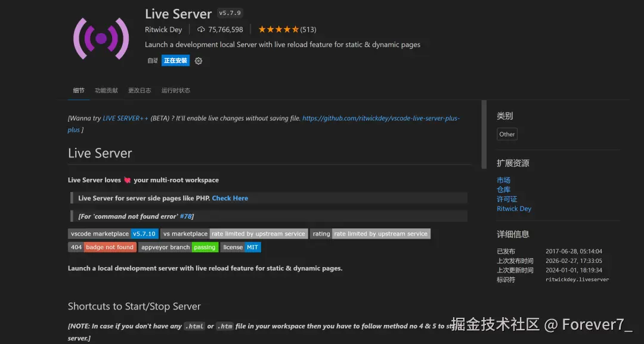Click the 详细信息 details heading
This screenshot has width=644, height=344.
coord(513,234)
